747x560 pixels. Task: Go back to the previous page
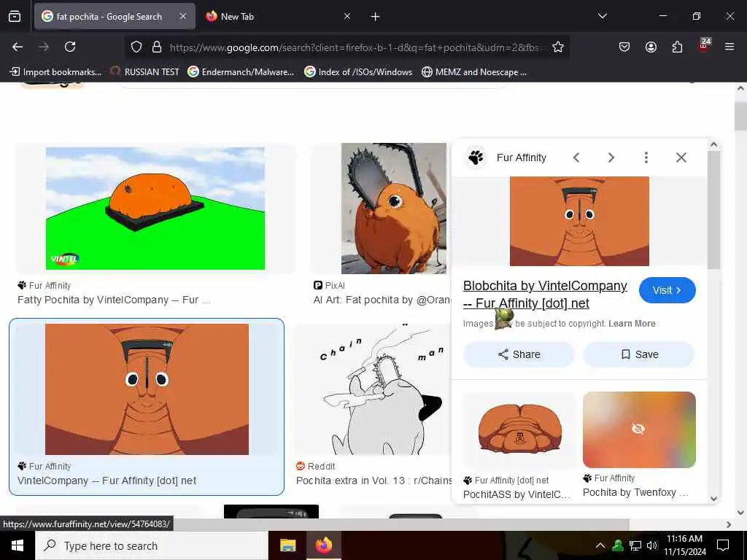[18, 47]
